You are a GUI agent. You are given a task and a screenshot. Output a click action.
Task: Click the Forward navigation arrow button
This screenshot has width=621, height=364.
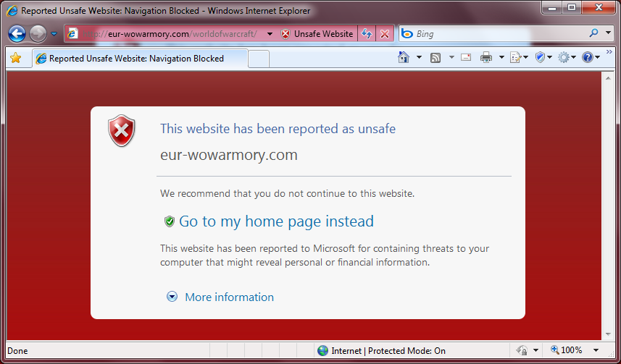[x=38, y=34]
